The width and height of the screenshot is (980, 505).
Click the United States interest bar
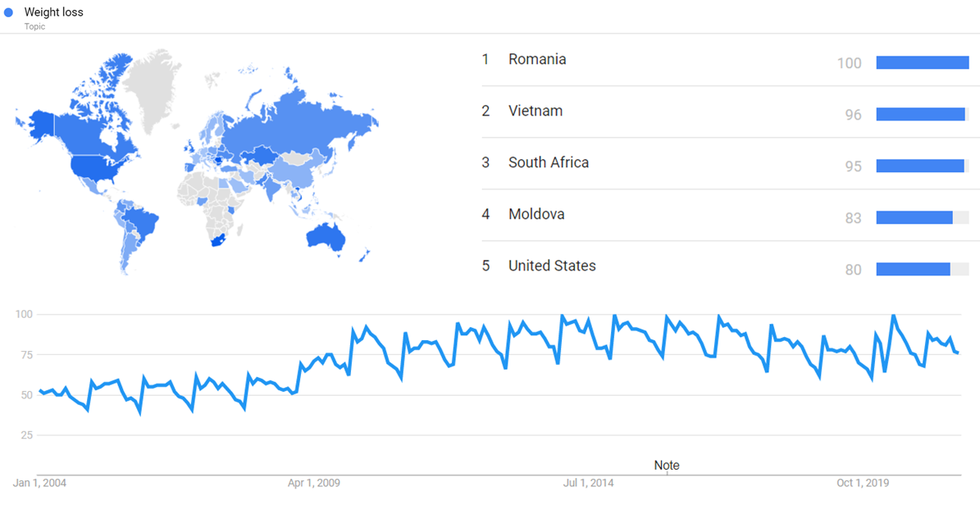[x=913, y=269]
